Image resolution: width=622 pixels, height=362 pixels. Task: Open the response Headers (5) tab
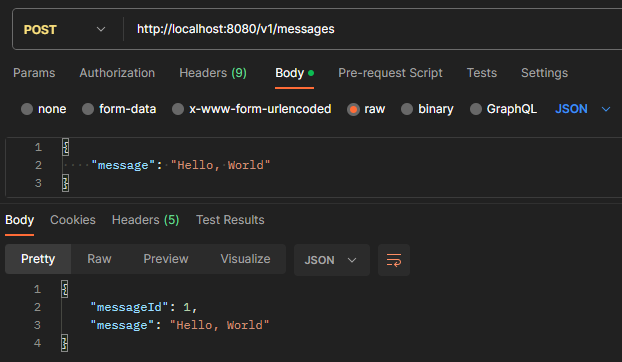[x=145, y=220]
